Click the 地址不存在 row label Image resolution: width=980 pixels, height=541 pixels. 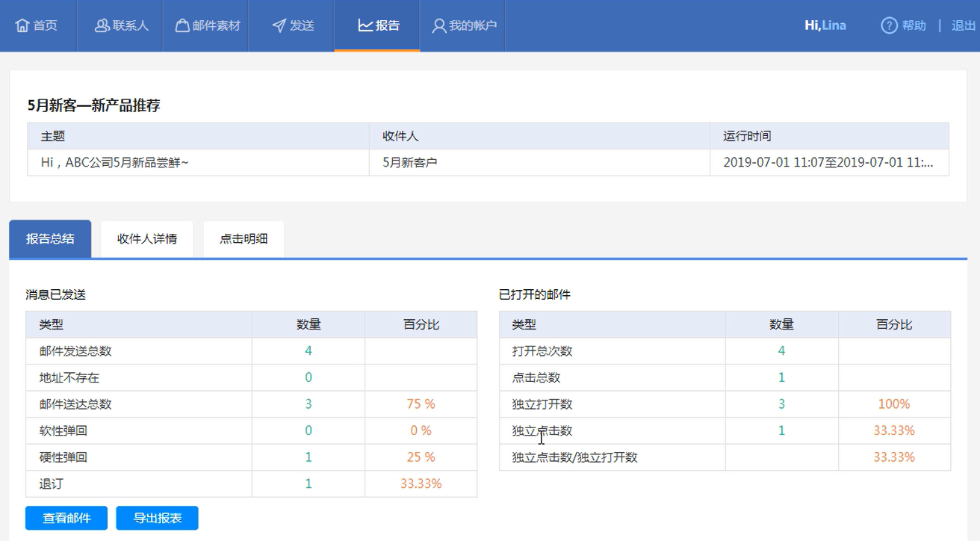[x=69, y=377]
